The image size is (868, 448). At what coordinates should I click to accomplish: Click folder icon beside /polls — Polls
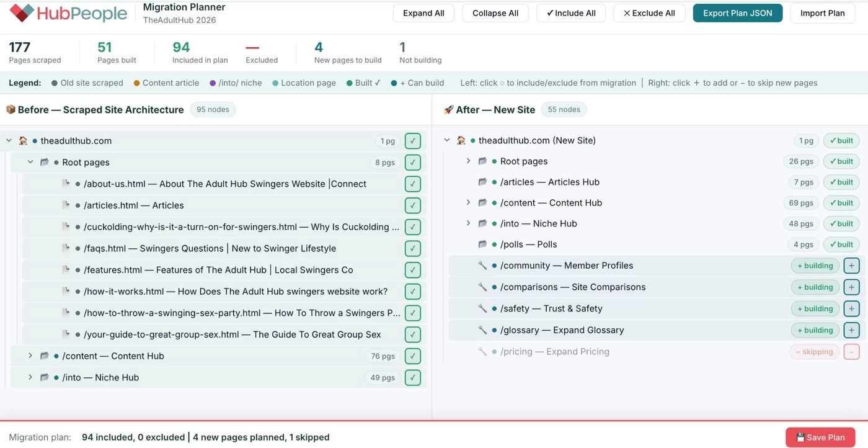[x=482, y=244]
